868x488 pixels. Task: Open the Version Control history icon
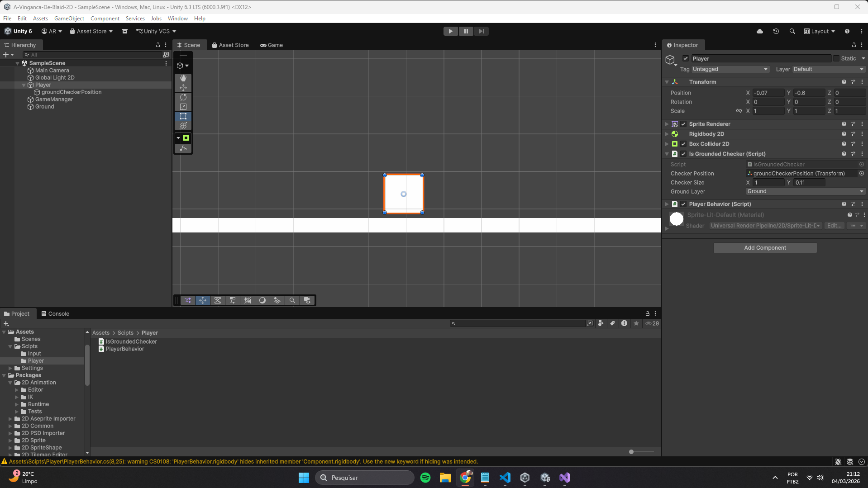click(776, 31)
